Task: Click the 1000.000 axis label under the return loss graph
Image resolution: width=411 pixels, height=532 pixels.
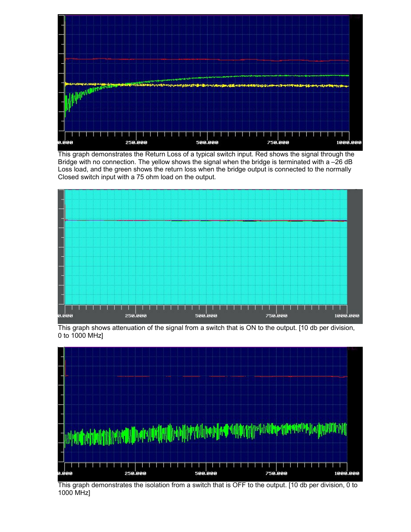Action: coord(349,143)
